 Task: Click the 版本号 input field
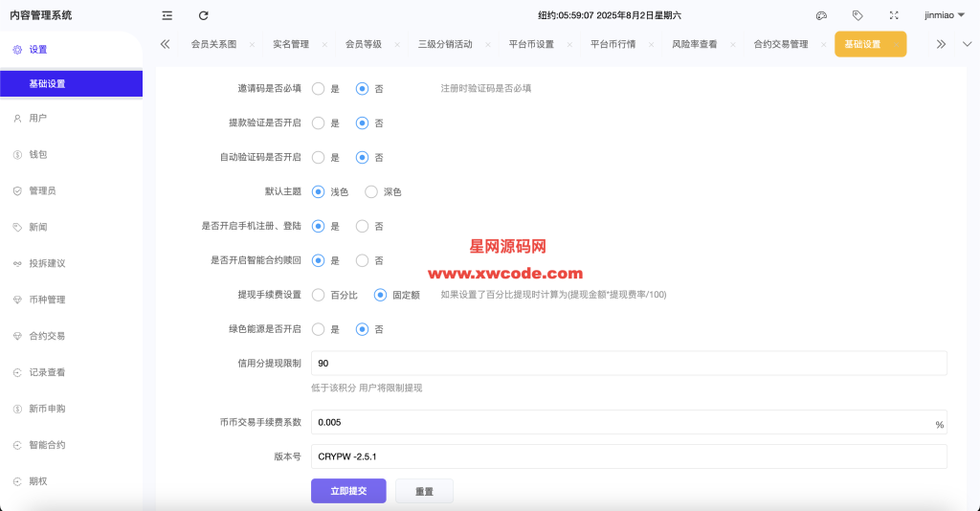(x=628, y=456)
